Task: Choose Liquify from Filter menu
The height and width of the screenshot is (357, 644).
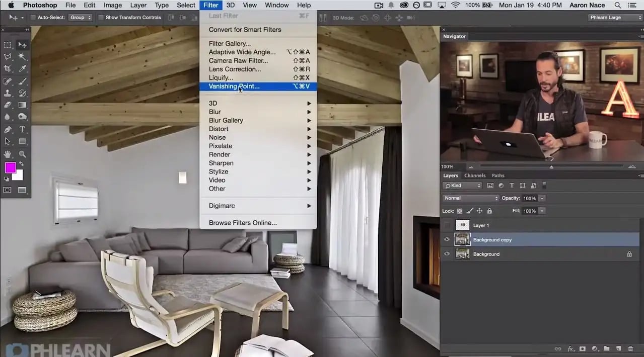Action: coord(258,77)
